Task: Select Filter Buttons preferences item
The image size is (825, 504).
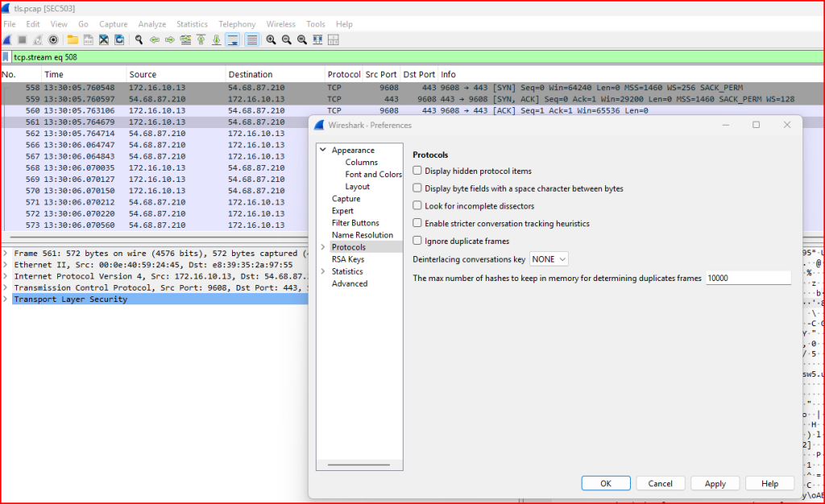Action: pyautogui.click(x=355, y=223)
